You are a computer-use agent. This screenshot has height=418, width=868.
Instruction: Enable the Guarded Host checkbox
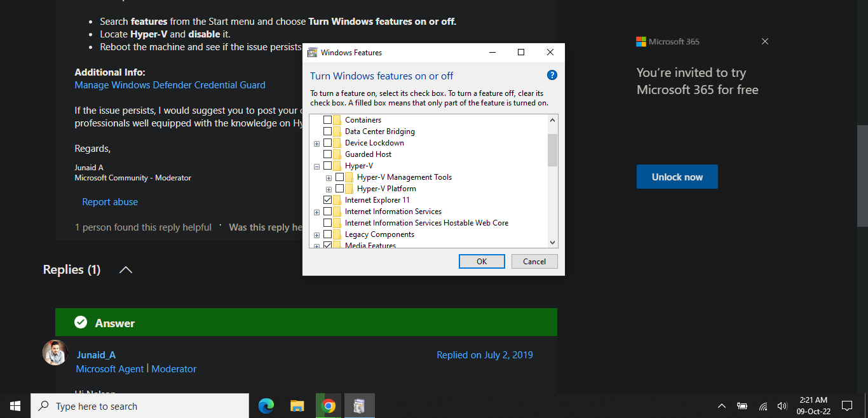coord(327,154)
